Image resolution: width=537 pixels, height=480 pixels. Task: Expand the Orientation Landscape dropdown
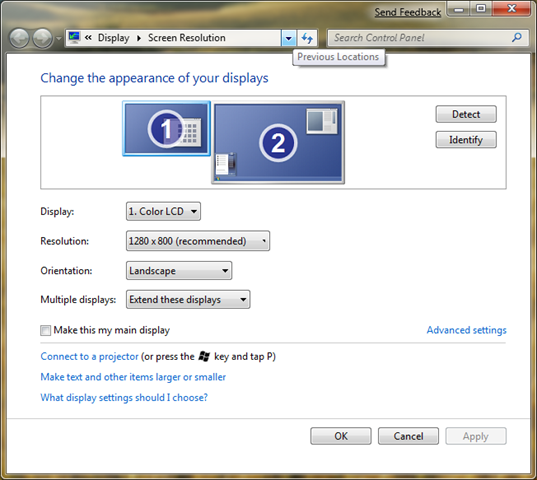click(x=179, y=271)
